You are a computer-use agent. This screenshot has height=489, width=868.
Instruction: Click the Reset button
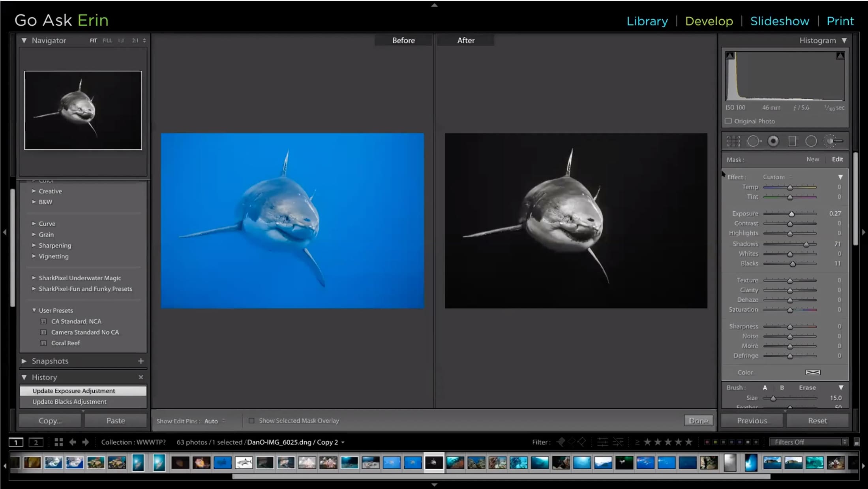[817, 421]
